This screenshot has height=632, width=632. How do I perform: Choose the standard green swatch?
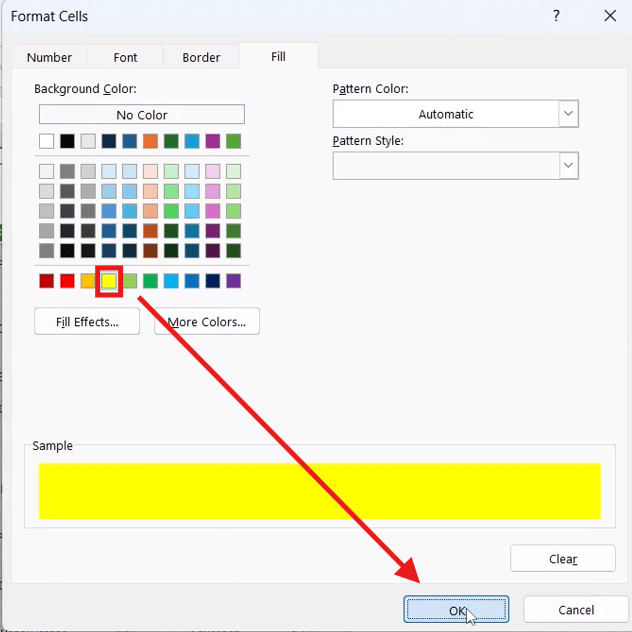click(150, 281)
